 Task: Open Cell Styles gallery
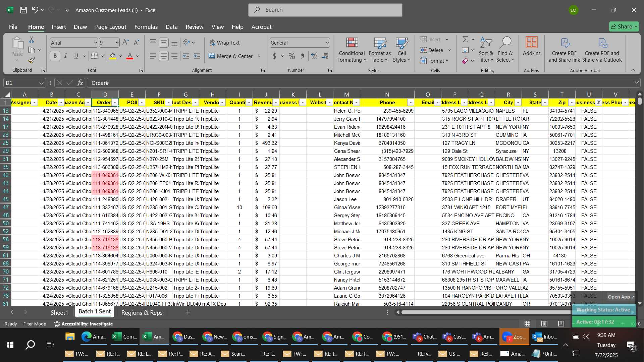pyautogui.click(x=401, y=50)
